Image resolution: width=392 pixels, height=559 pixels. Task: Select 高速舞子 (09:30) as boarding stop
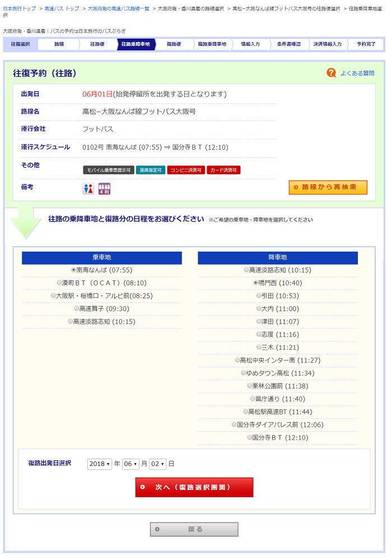(x=77, y=308)
